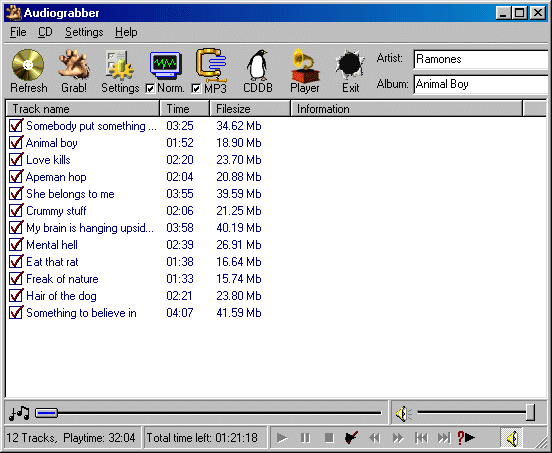The image size is (552, 453).
Task: Click the MP3 clamp icon
Action: 211,65
